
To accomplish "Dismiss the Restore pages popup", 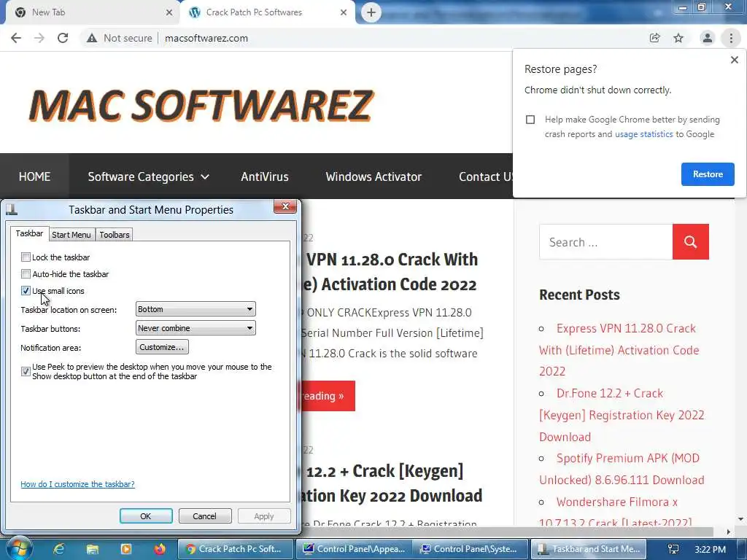I will click(734, 60).
